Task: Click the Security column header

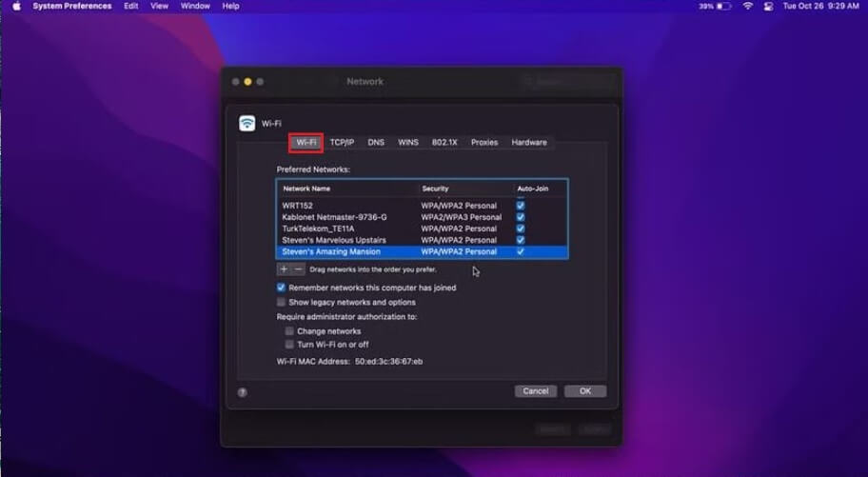Action: [435, 189]
